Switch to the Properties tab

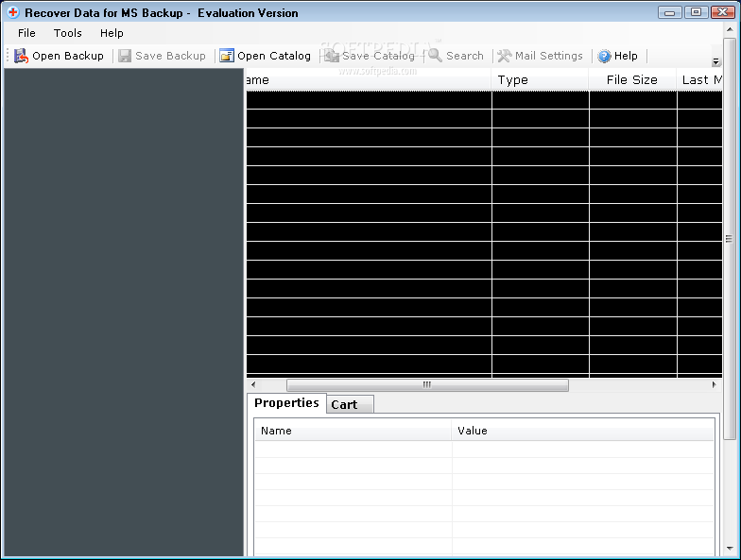point(286,402)
